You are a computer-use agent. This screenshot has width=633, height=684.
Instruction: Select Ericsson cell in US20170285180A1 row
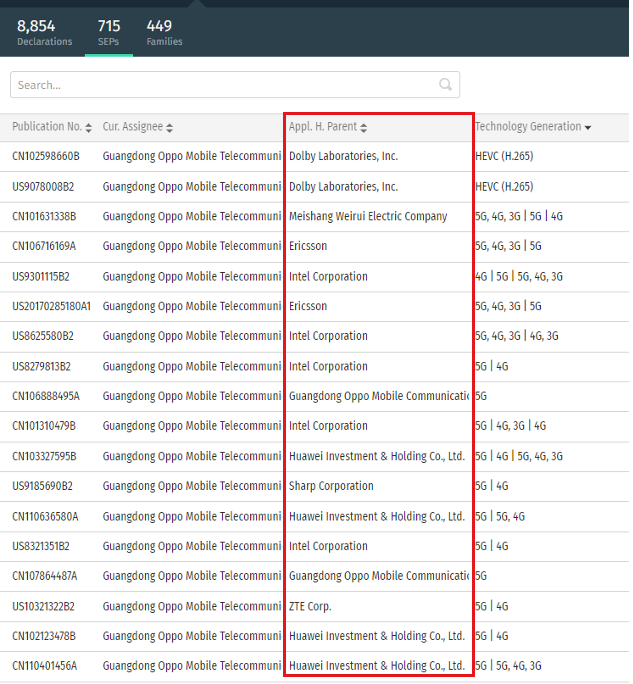(x=308, y=306)
